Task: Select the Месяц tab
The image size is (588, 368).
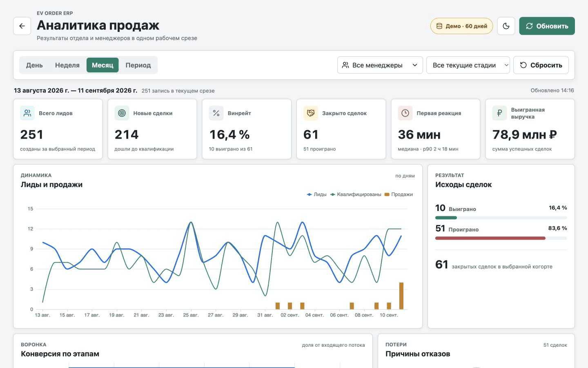Action: point(102,65)
